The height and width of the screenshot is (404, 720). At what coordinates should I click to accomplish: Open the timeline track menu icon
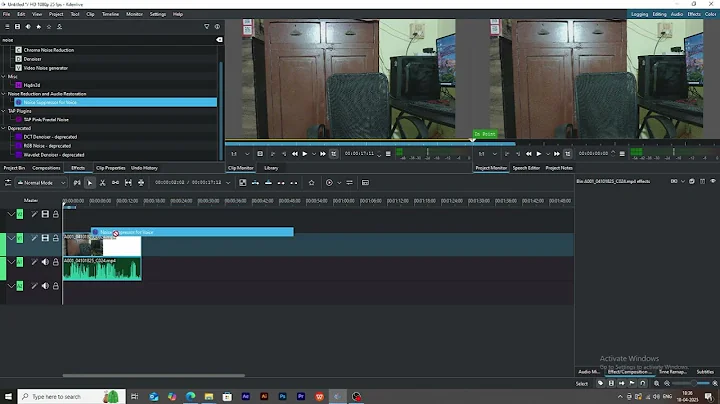click(8, 183)
